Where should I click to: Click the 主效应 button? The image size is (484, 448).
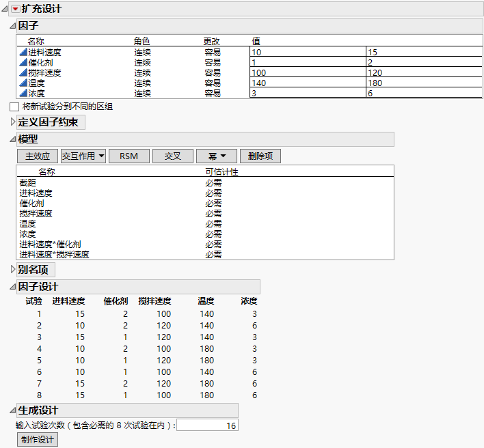38,156
